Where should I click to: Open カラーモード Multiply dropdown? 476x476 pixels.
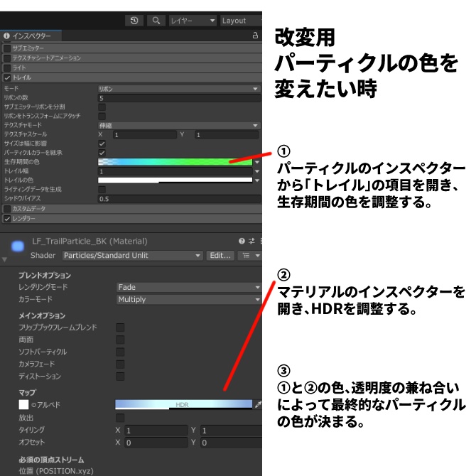click(x=188, y=300)
